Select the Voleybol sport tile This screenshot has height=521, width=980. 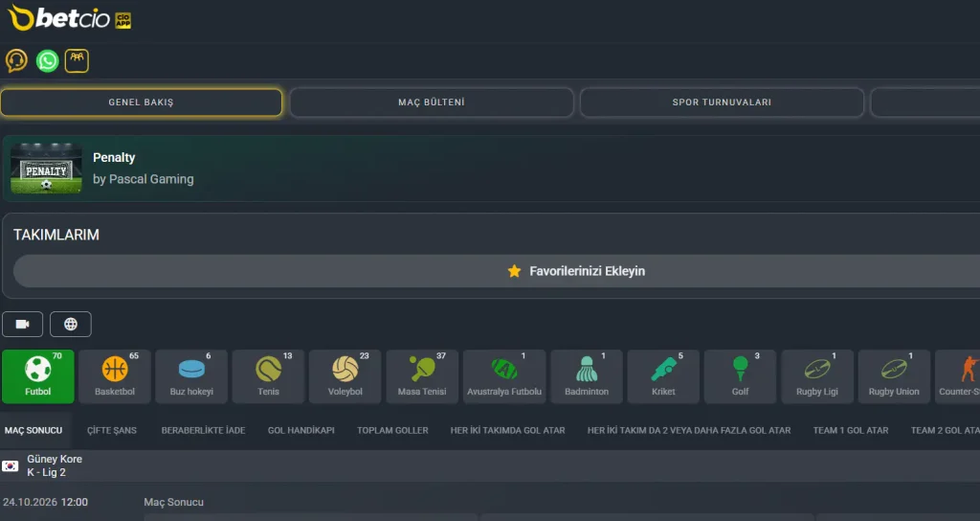click(345, 375)
